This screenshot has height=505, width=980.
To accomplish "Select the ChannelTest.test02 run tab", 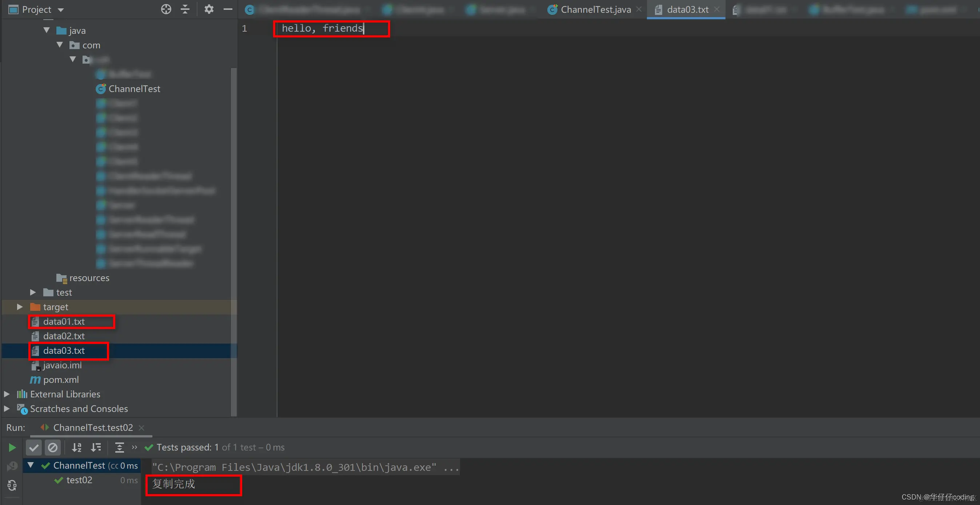I will coord(92,428).
